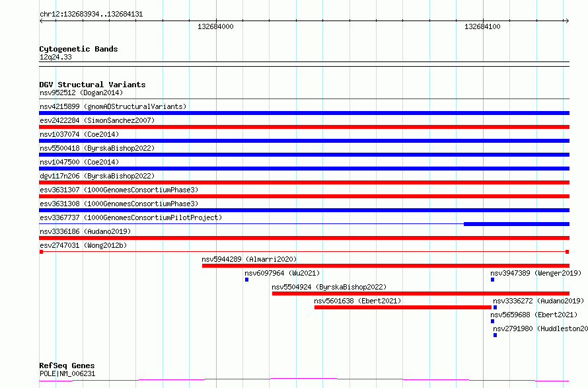The image size is (588, 388).
Task: Click the 12q24.33 band label
Action: pos(55,57)
